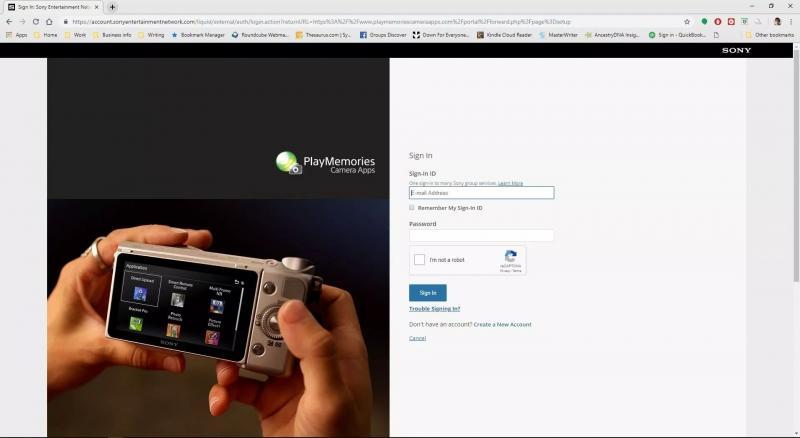Image resolution: width=800 pixels, height=438 pixels.
Task: Click the browser home icon
Action: pyautogui.click(x=49, y=21)
